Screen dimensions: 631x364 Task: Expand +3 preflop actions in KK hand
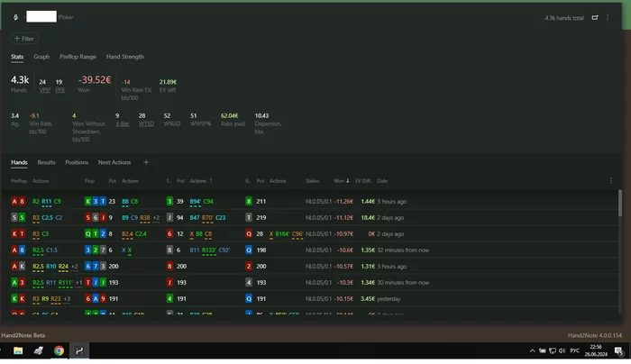[67, 299]
